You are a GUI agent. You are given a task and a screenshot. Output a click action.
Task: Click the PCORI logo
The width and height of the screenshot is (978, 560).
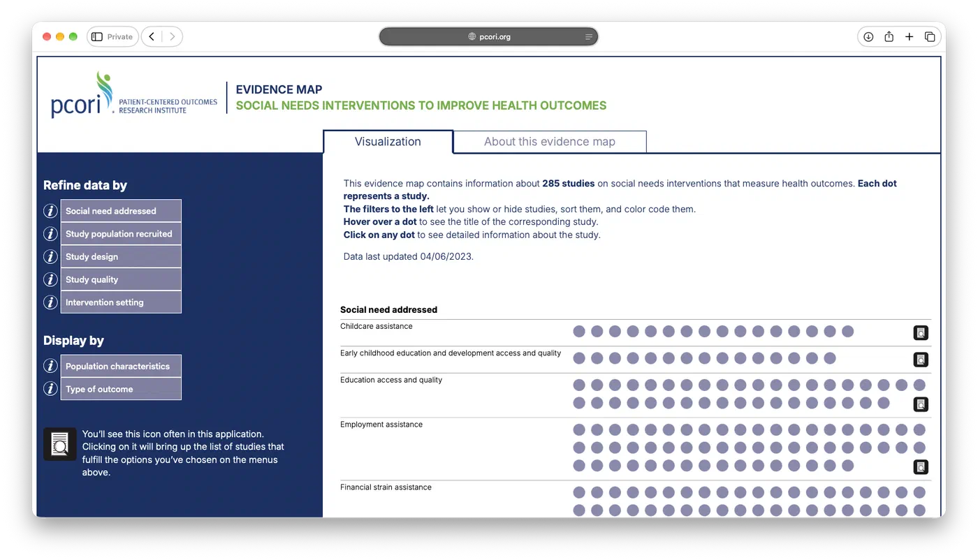tap(134, 95)
